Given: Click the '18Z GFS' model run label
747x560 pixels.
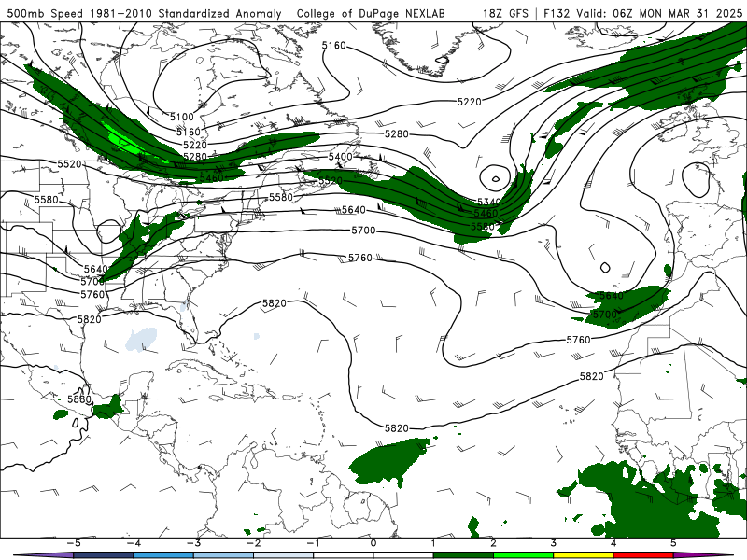Looking at the screenshot, I should (505, 13).
